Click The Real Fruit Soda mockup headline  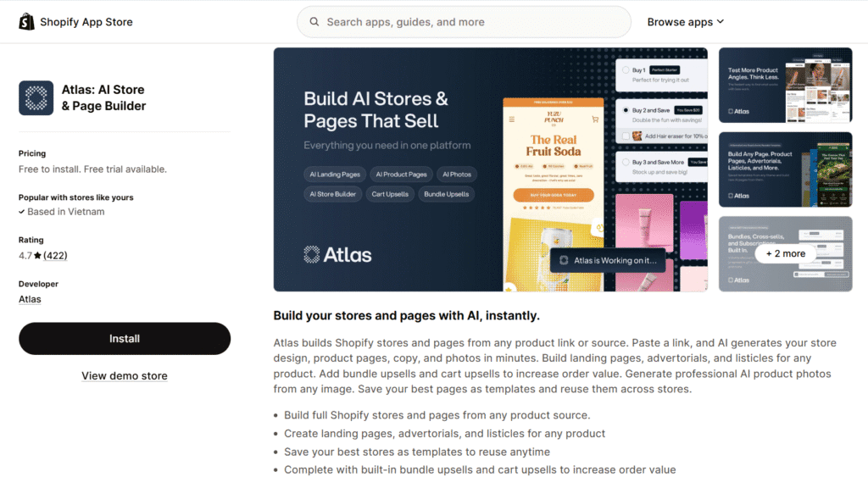[554, 146]
